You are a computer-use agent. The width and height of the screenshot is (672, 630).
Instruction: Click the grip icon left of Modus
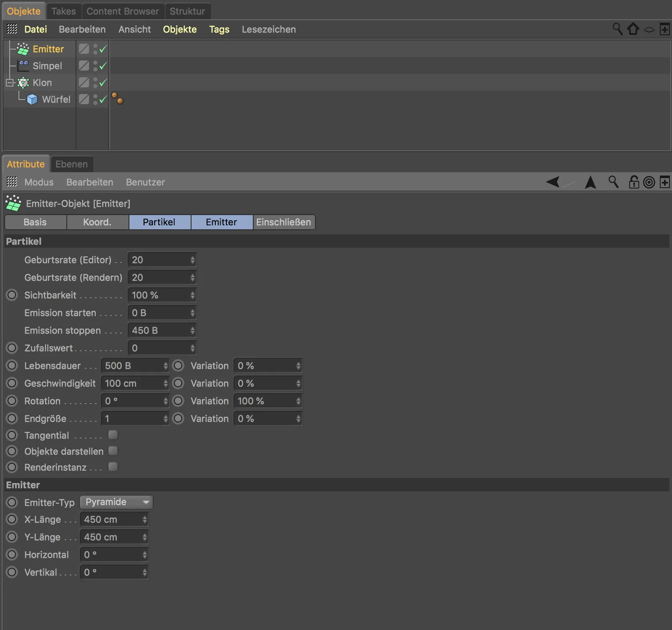tap(12, 182)
